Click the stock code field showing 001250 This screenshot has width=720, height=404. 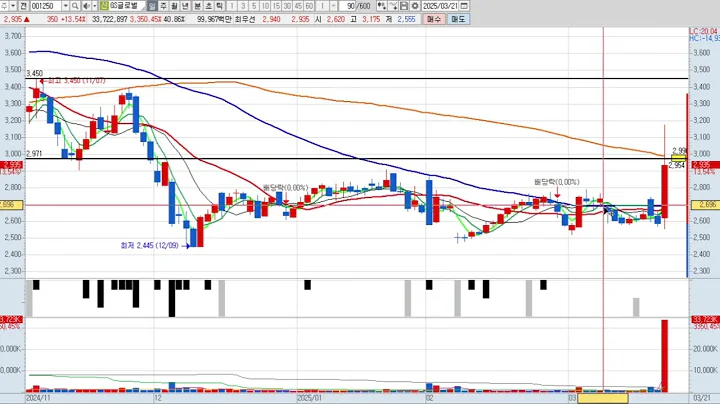pos(46,6)
